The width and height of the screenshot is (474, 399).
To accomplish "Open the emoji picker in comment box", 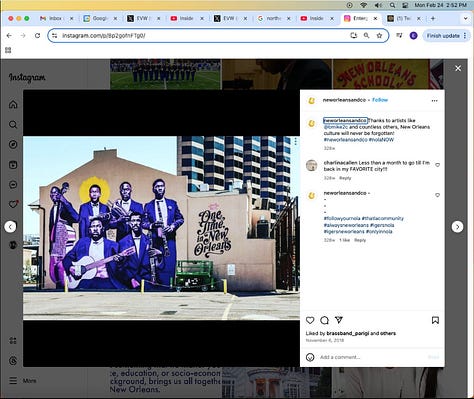I will 310,357.
